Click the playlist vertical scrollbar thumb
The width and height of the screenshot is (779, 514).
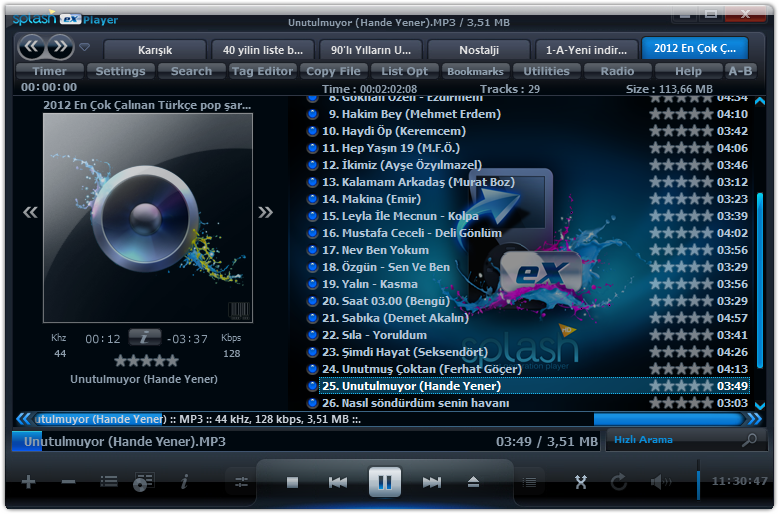point(760,280)
